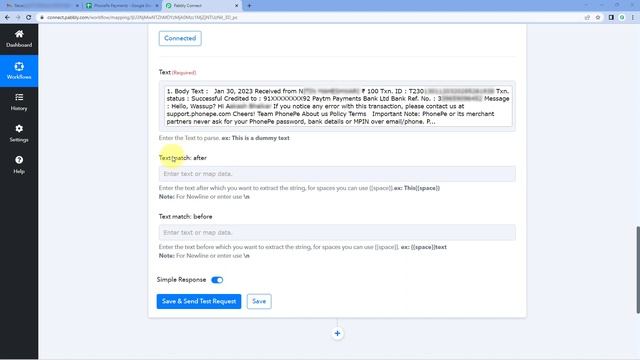Open History in the sidebar

click(x=19, y=102)
